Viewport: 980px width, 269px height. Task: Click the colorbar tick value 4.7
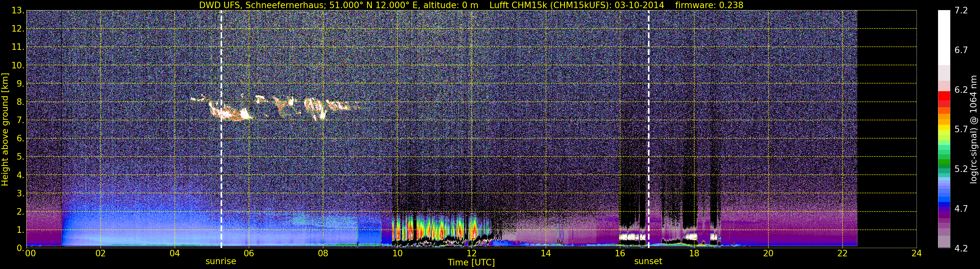pyautogui.click(x=961, y=209)
